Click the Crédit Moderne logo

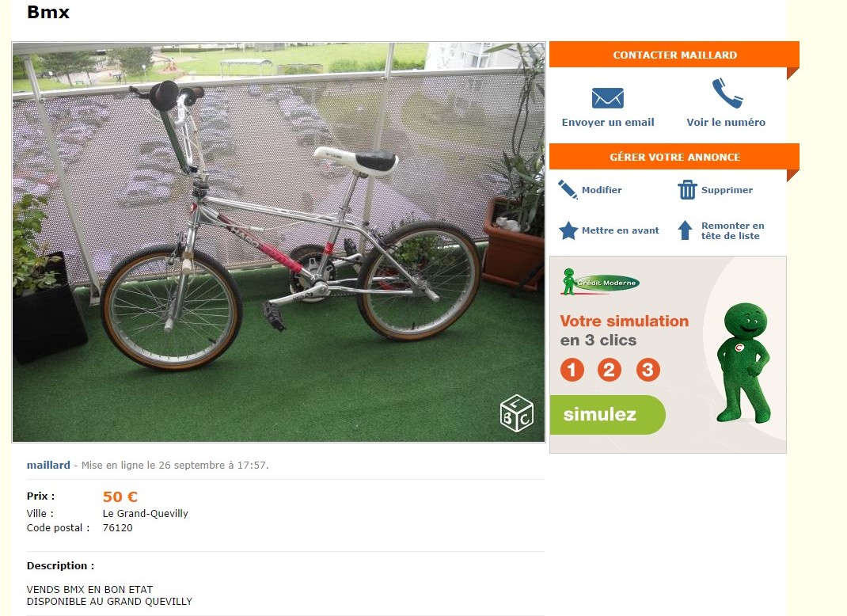coord(599,282)
